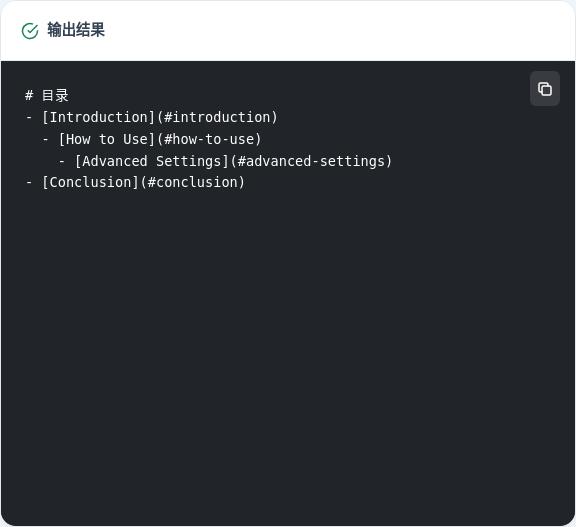Click the (#introduction) anchor text

217,117
